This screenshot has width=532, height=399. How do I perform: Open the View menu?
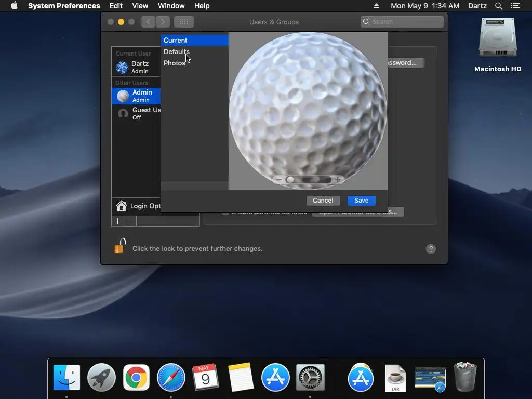click(x=140, y=6)
